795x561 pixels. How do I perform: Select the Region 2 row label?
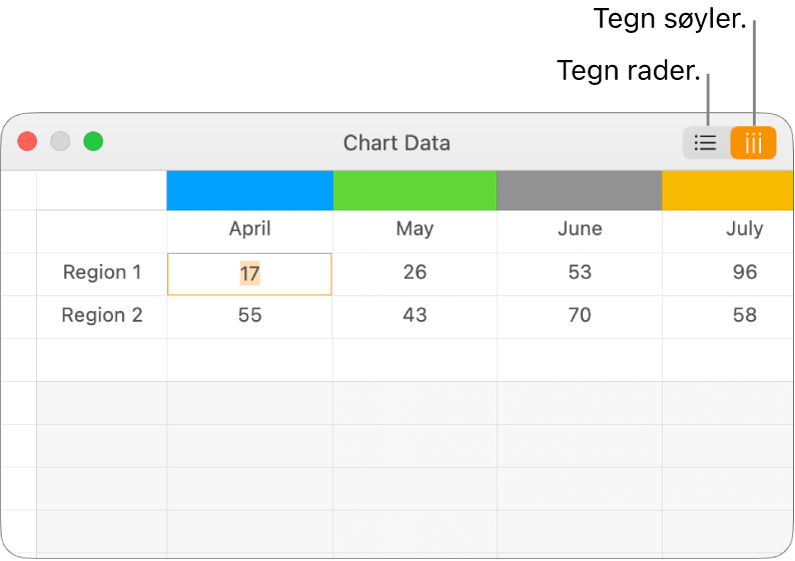point(101,315)
